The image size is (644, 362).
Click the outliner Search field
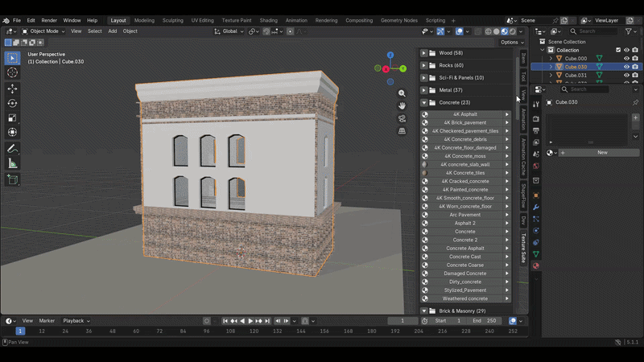[x=593, y=31]
